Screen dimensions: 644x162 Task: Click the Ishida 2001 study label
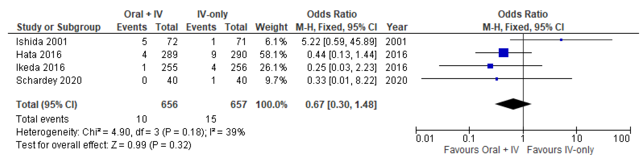click(x=41, y=42)
